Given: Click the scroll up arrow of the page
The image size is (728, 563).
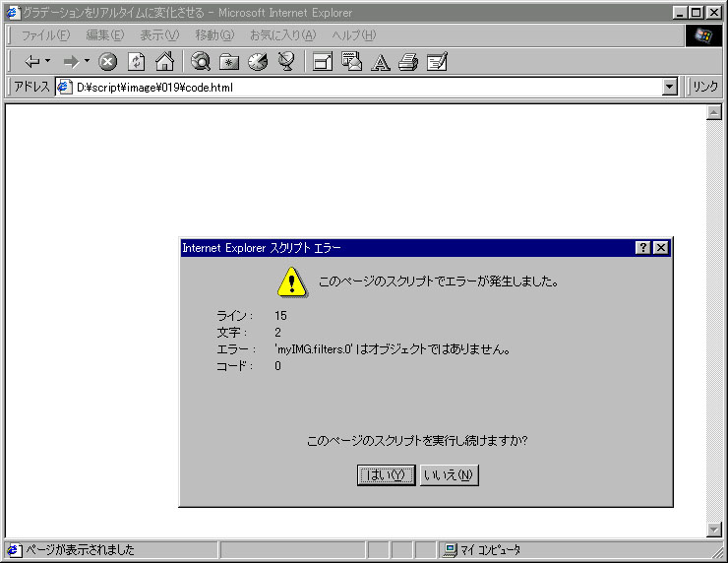Looking at the screenshot, I should (x=714, y=112).
